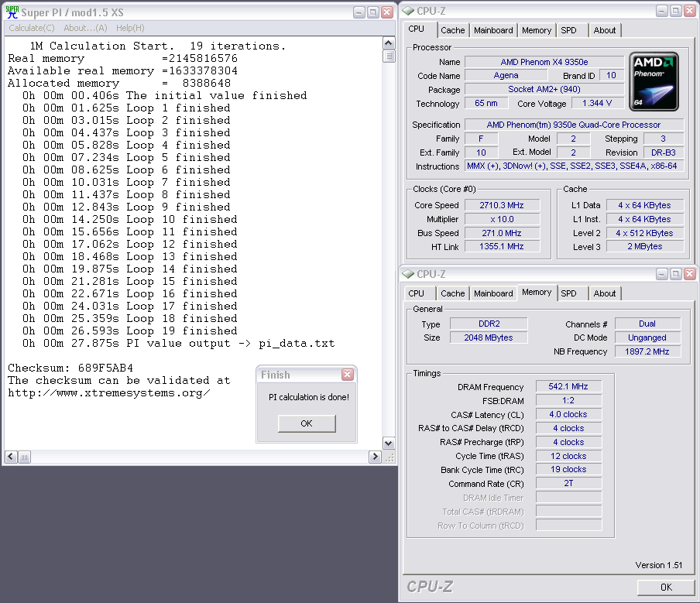Minimize the top CPU-Z window
The image size is (700, 603).
pyautogui.click(x=661, y=11)
